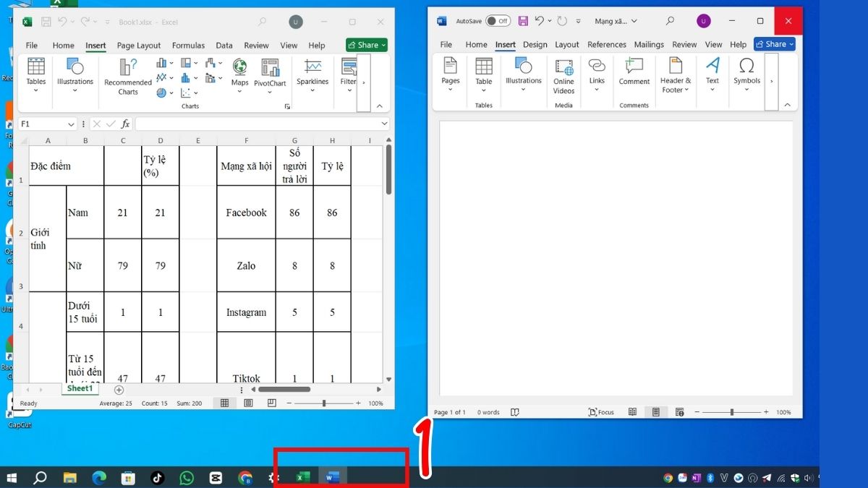
Task: Open Table menu in Word ribbon
Action: [484, 75]
